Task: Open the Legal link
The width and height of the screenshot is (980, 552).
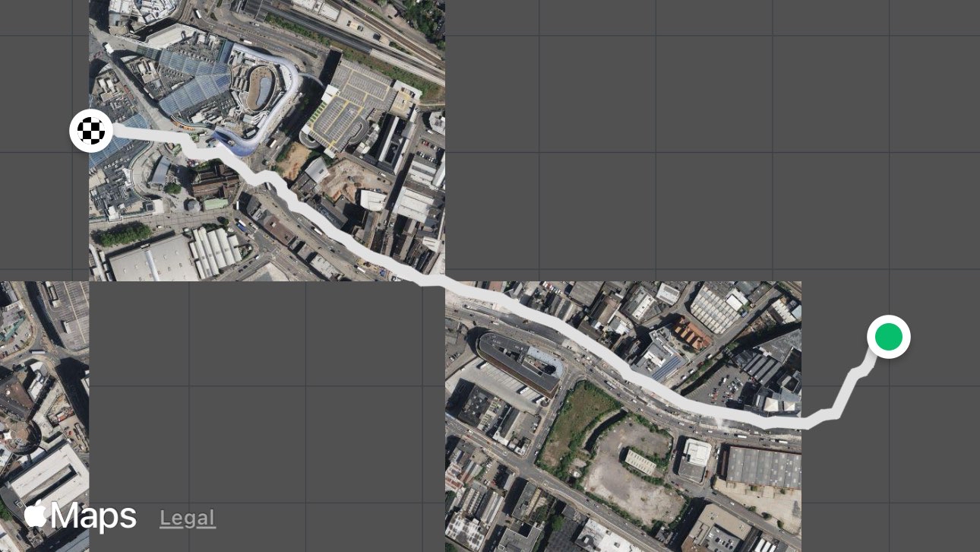Action: (187, 519)
